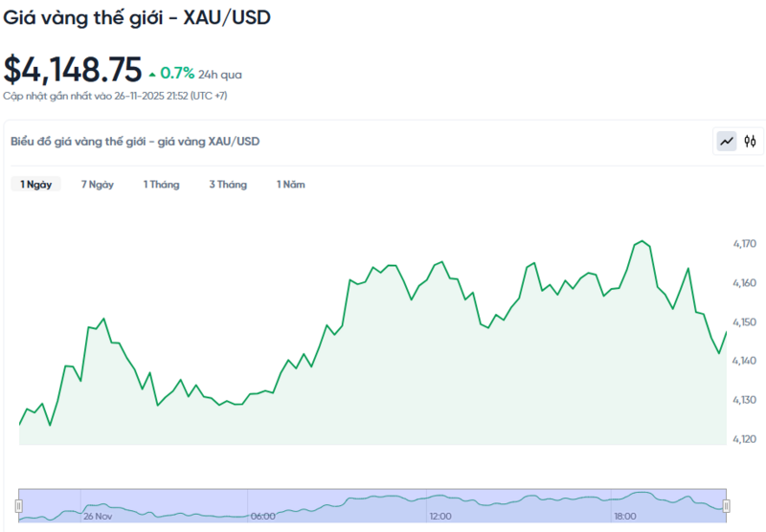The width and height of the screenshot is (766, 532).
Task: Click the $4,148.75 current gold price
Action: point(73,69)
